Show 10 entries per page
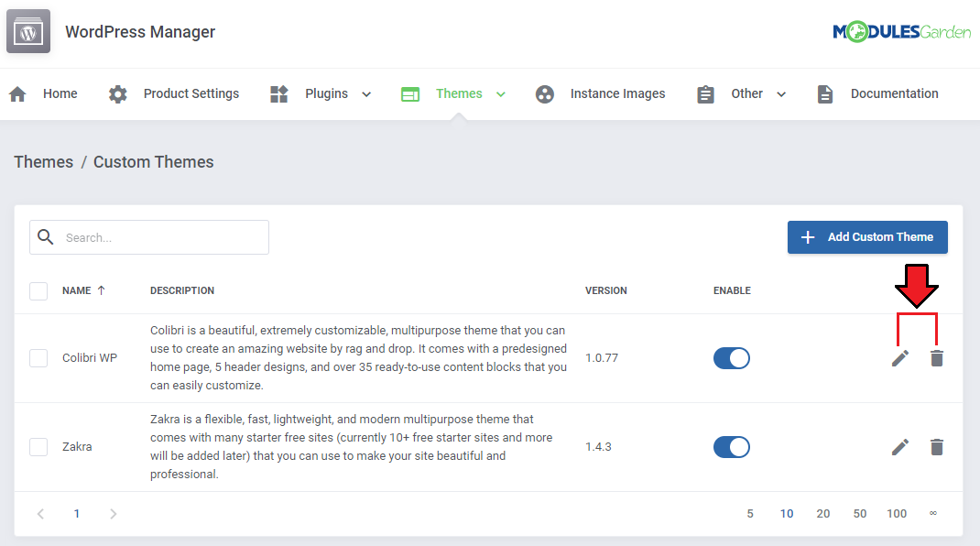Viewport: 980px width, 546px height. (x=787, y=513)
